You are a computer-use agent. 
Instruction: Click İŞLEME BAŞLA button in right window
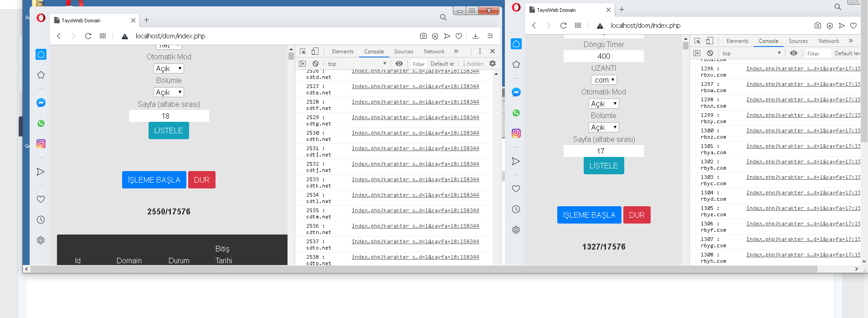[x=589, y=215]
